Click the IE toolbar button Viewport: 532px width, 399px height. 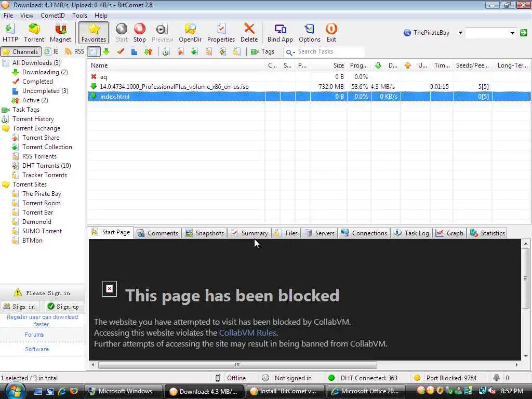(51, 51)
